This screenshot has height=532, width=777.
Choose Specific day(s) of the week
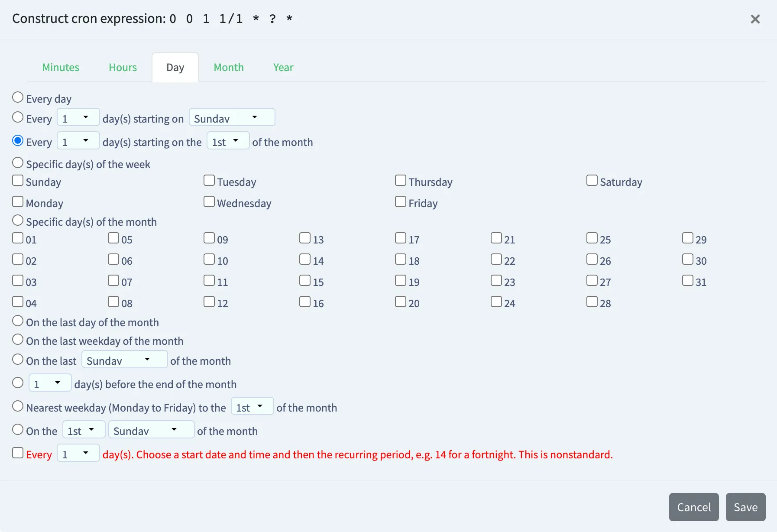18,162
